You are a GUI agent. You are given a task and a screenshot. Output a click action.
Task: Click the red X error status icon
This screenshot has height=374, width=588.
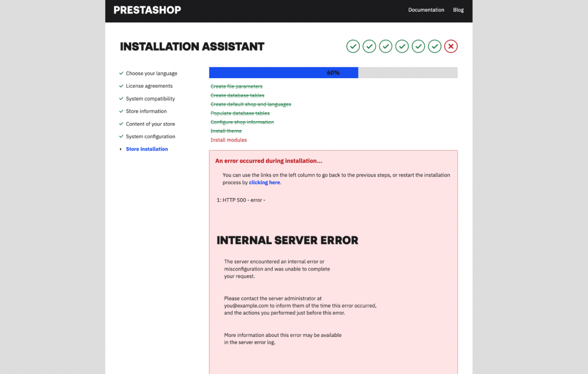(x=451, y=46)
